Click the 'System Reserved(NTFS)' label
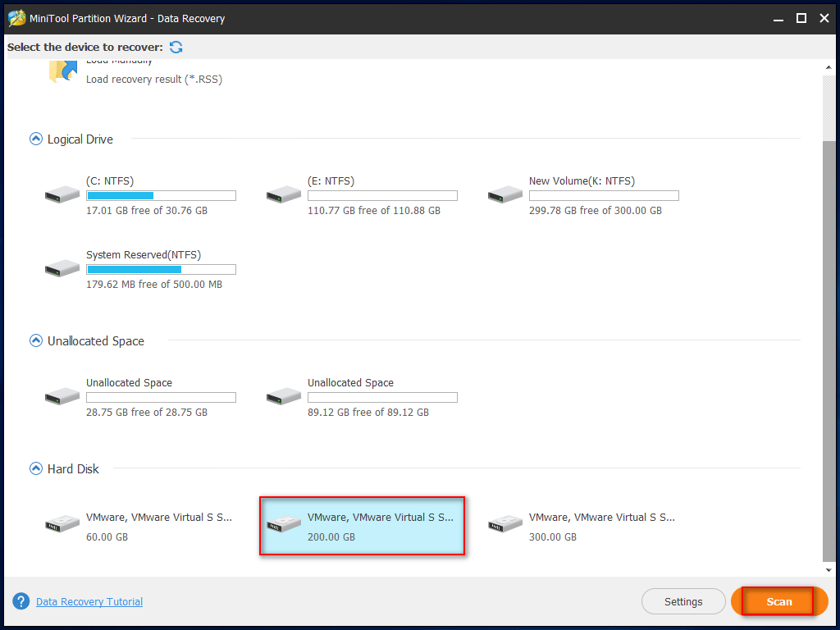Viewport: 840px width, 630px height. [x=144, y=255]
